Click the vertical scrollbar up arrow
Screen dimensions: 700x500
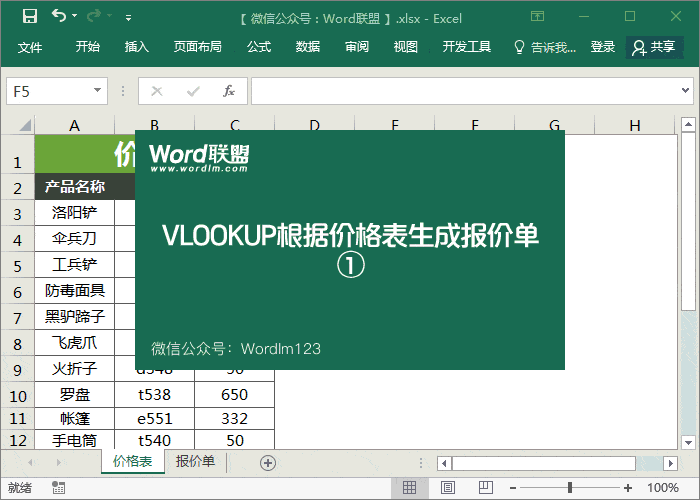click(688, 124)
